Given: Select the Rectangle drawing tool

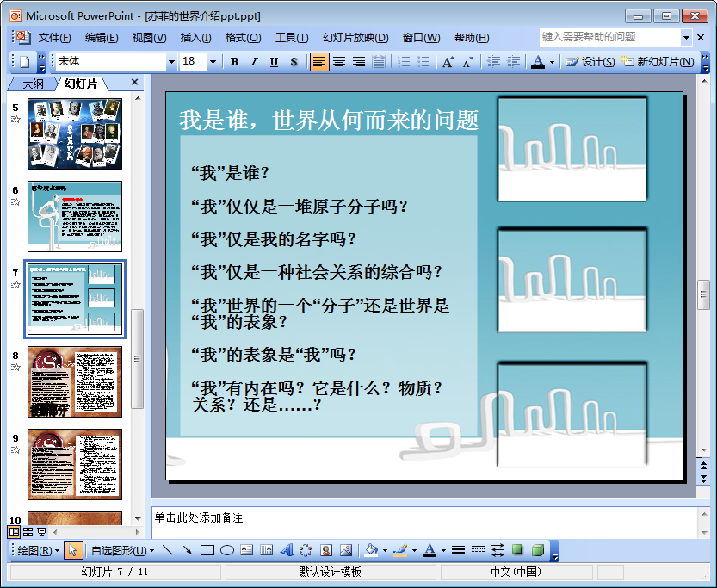Looking at the screenshot, I should (x=207, y=550).
